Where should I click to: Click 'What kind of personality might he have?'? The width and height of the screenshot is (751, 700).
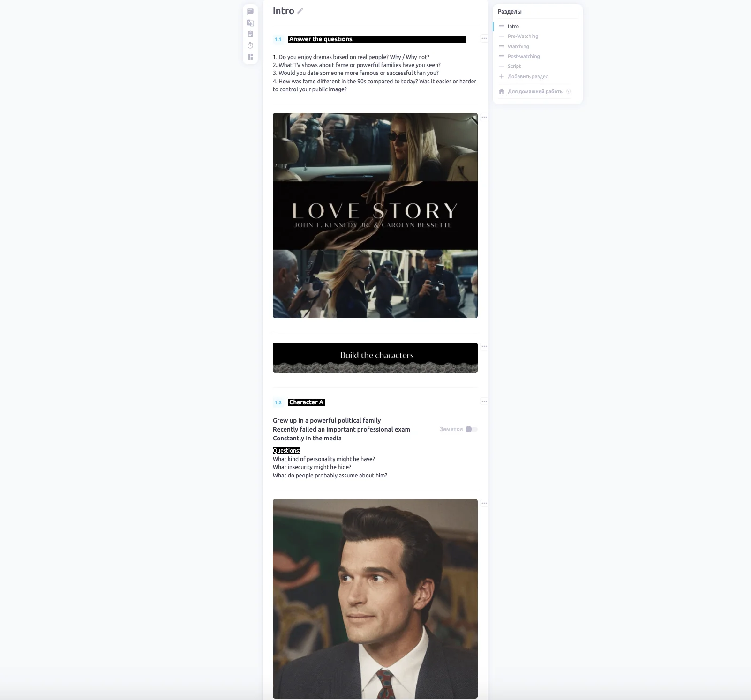click(x=324, y=459)
